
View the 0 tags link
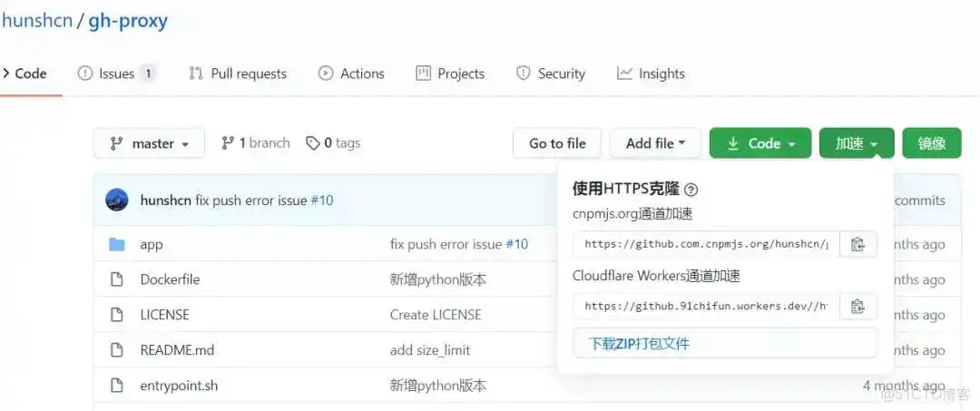[x=332, y=143]
